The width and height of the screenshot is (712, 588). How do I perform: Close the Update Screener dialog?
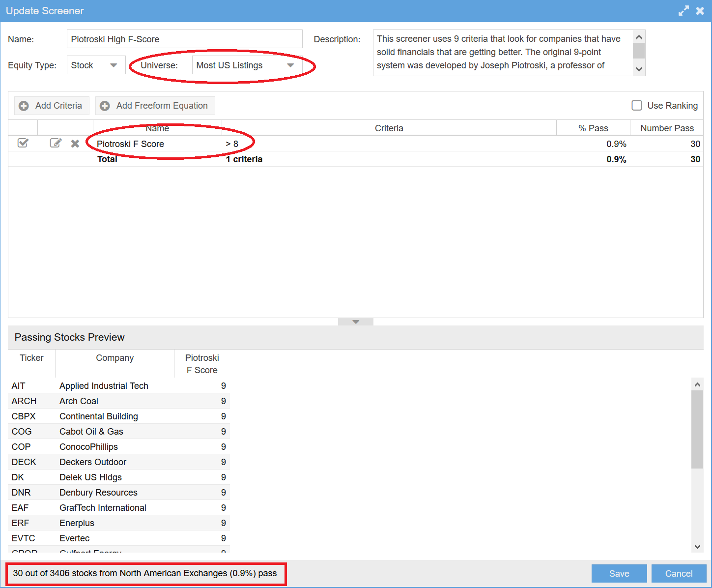click(700, 11)
